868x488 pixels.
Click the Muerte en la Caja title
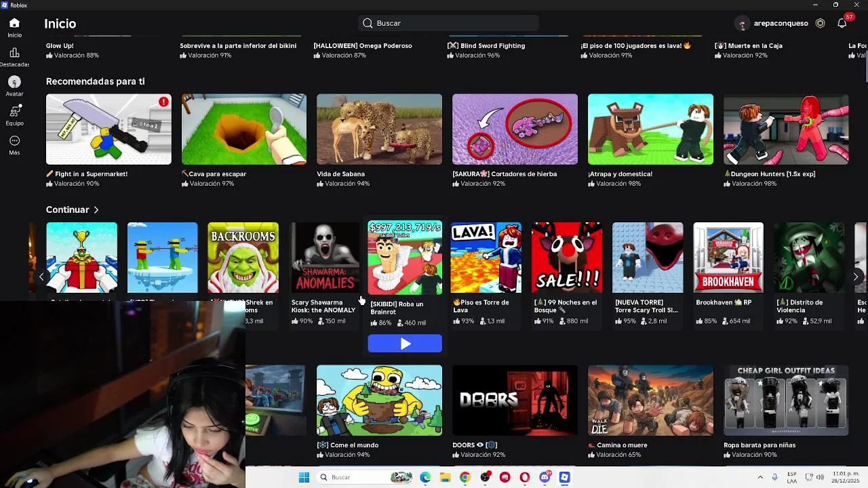(x=749, y=45)
